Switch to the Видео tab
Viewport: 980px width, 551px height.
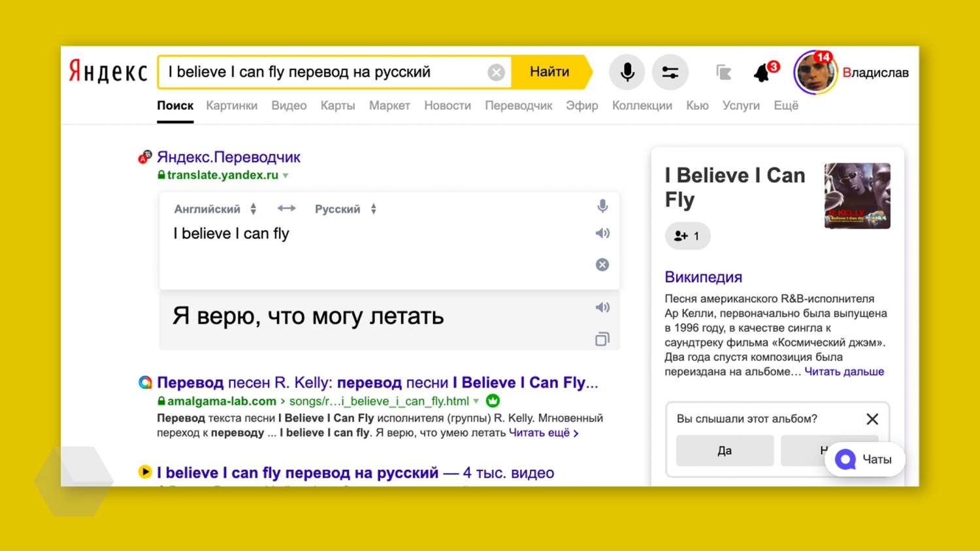(x=289, y=106)
